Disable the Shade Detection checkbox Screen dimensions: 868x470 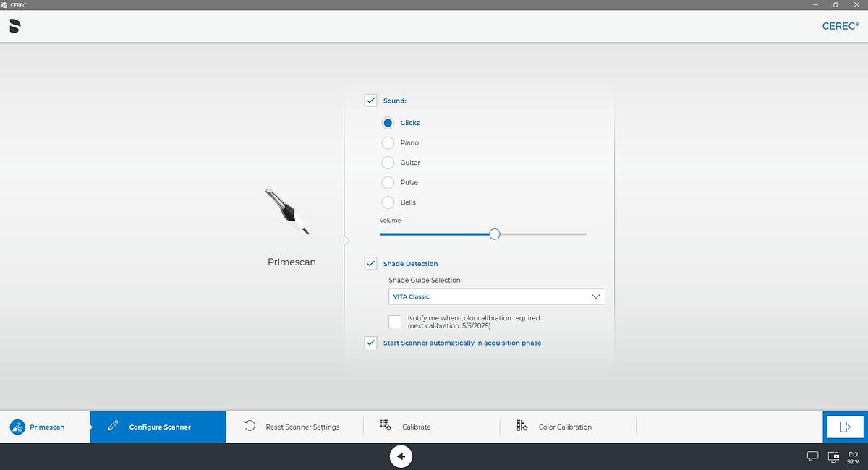point(370,263)
